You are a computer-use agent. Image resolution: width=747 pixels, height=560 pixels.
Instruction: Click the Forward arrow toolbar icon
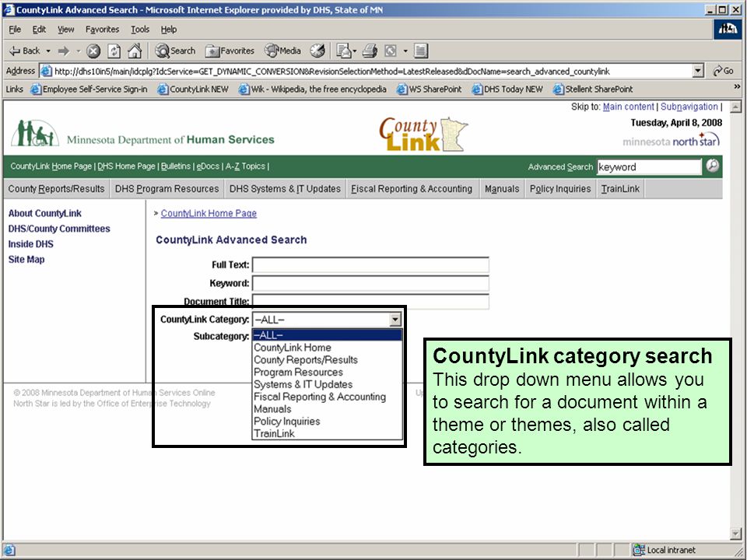pyautogui.click(x=63, y=51)
